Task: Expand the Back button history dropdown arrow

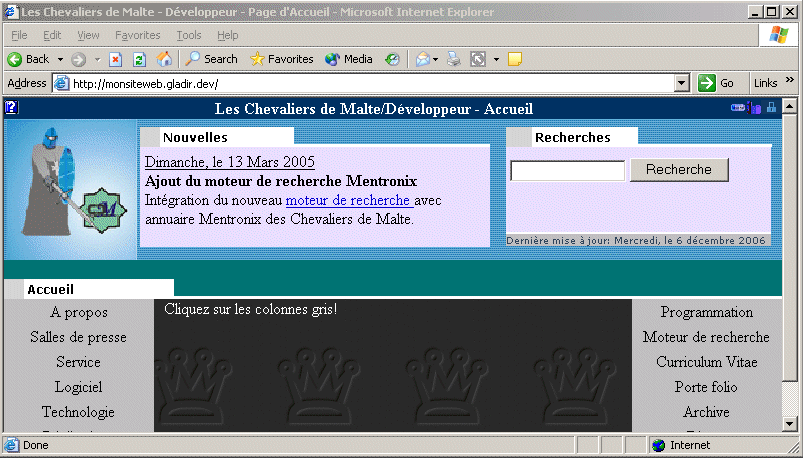Action: point(60,59)
